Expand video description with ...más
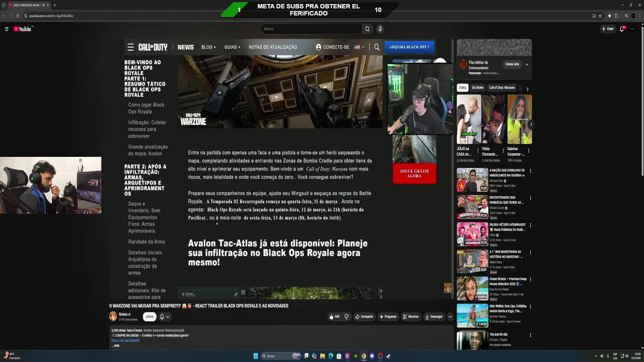 116,345
